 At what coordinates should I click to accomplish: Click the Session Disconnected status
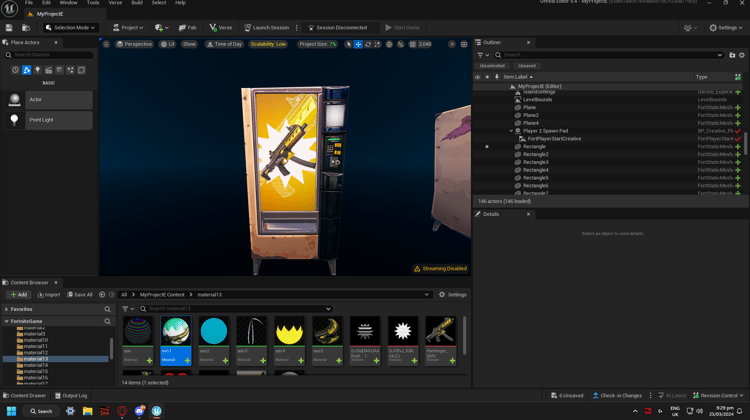coord(338,28)
